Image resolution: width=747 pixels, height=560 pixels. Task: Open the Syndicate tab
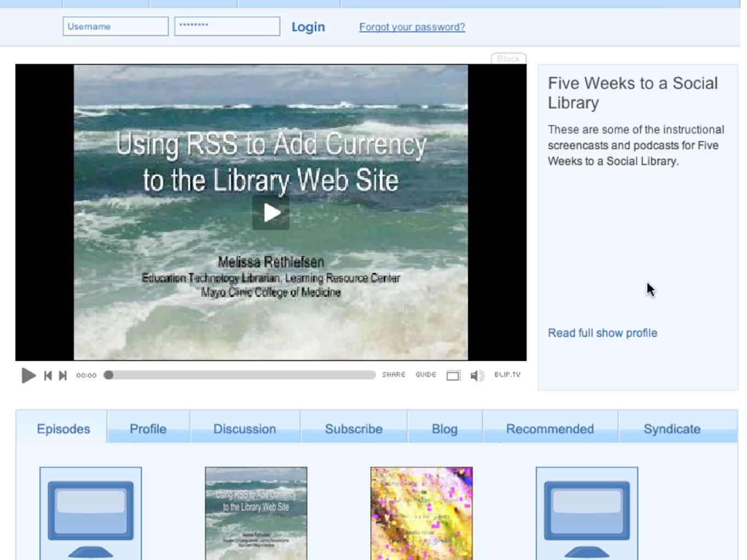point(672,429)
